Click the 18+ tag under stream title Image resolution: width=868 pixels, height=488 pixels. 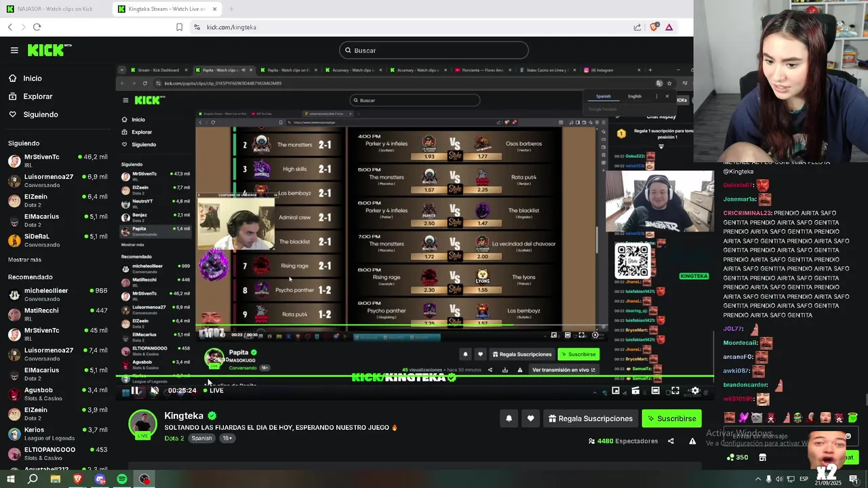tap(227, 439)
